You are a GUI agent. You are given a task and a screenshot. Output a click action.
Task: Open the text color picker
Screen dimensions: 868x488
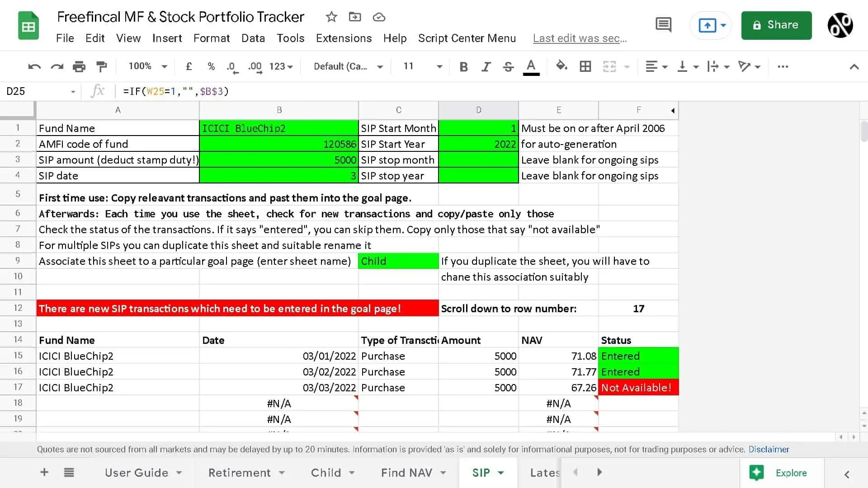531,67
